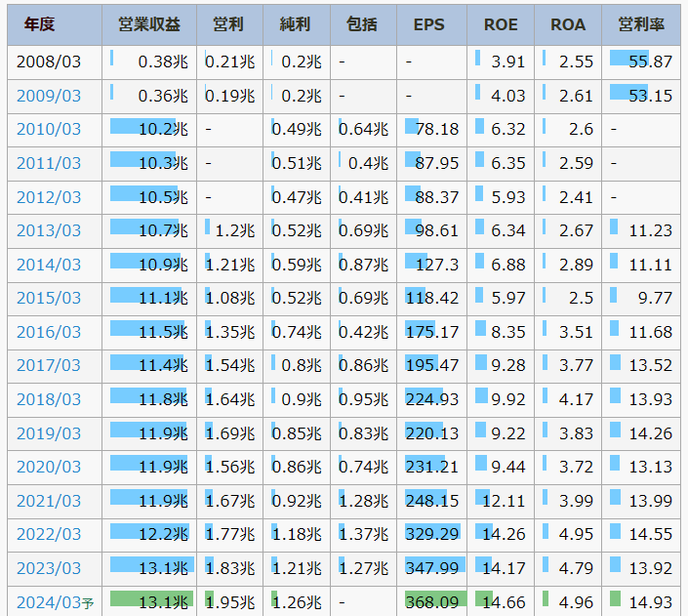Image resolution: width=688 pixels, height=616 pixels.
Task: Click the 2019/03 year link
Action: click(49, 433)
